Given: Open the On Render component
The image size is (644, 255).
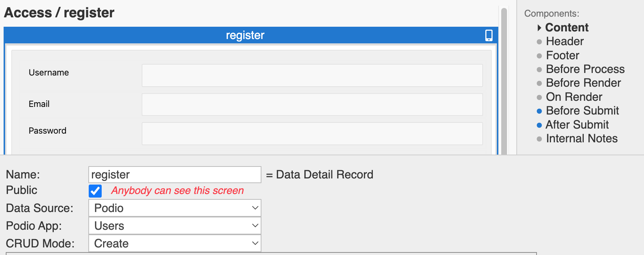Looking at the screenshot, I should [574, 97].
